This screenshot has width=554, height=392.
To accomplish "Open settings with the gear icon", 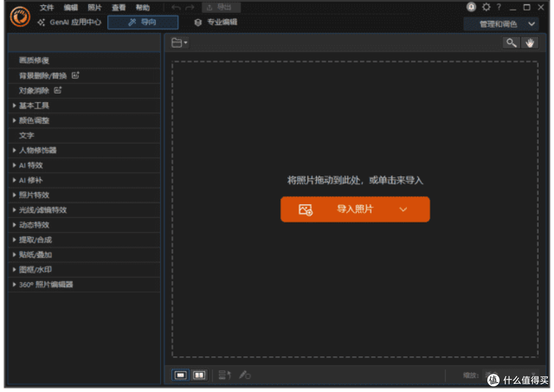I will (486, 7).
